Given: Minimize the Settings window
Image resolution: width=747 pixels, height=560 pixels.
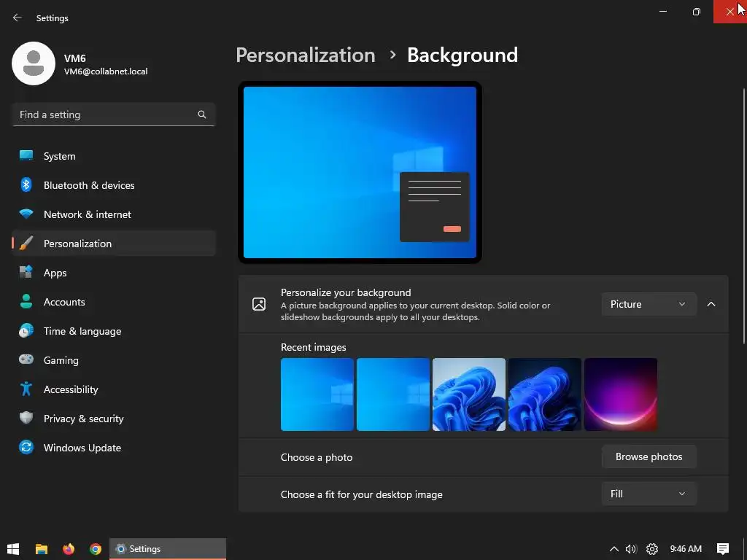Looking at the screenshot, I should tap(663, 12).
